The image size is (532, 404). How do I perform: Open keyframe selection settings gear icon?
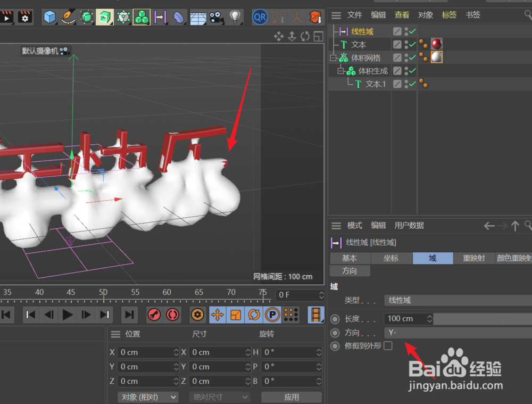coord(197,315)
